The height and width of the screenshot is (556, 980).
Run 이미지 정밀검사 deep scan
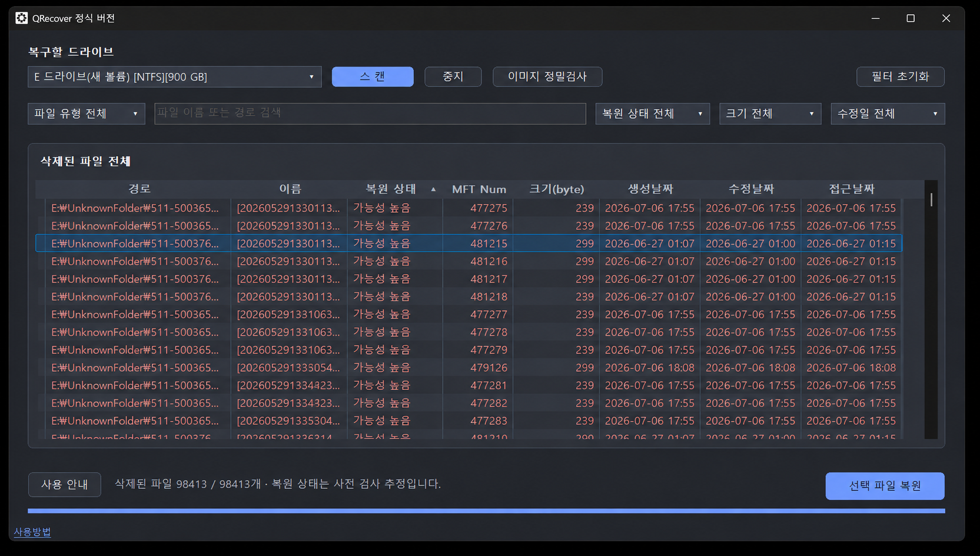[547, 76]
